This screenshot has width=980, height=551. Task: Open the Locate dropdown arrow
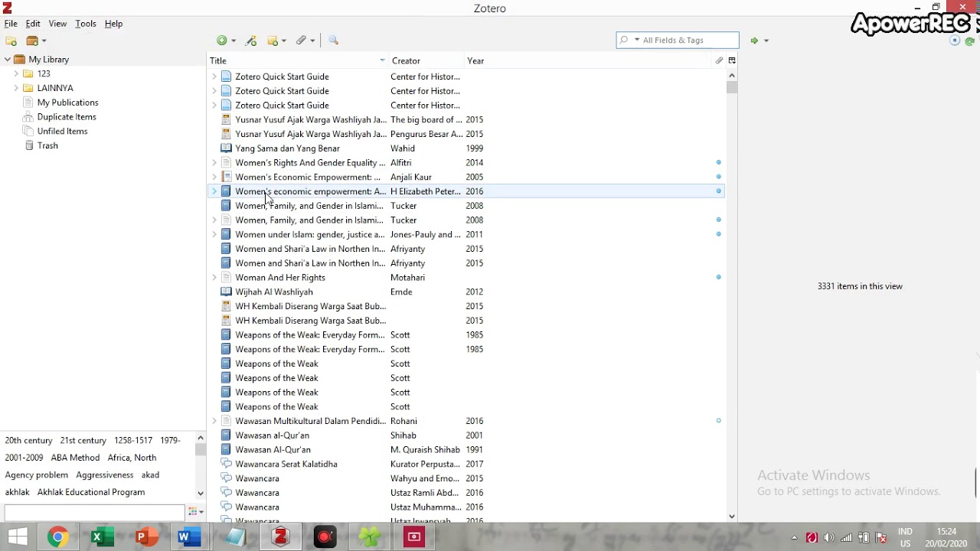(x=766, y=41)
